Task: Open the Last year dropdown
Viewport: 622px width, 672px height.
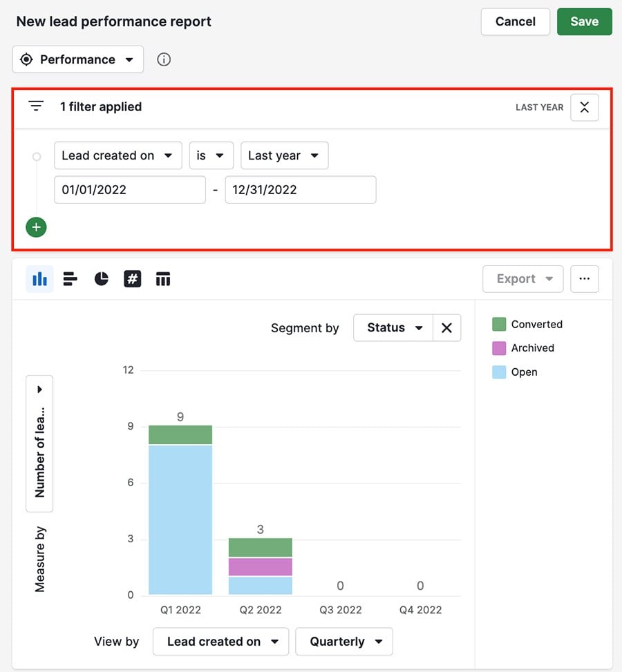Action: pyautogui.click(x=284, y=155)
